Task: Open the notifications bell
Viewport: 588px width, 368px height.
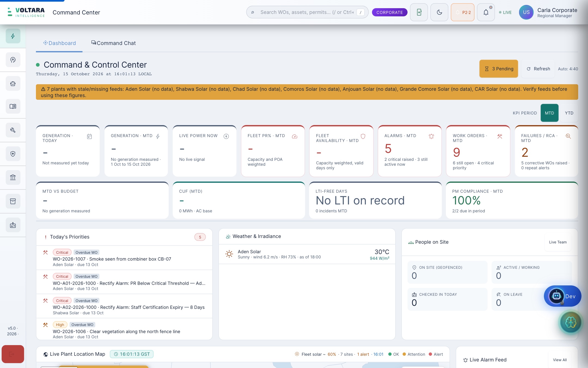Action: 486,12
